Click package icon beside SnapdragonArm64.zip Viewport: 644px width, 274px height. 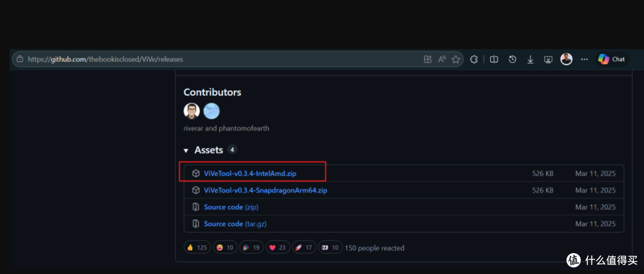coord(196,190)
